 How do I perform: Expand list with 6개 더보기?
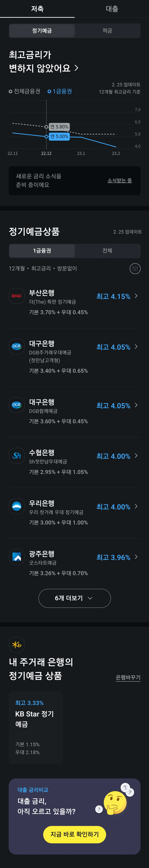pos(74,598)
